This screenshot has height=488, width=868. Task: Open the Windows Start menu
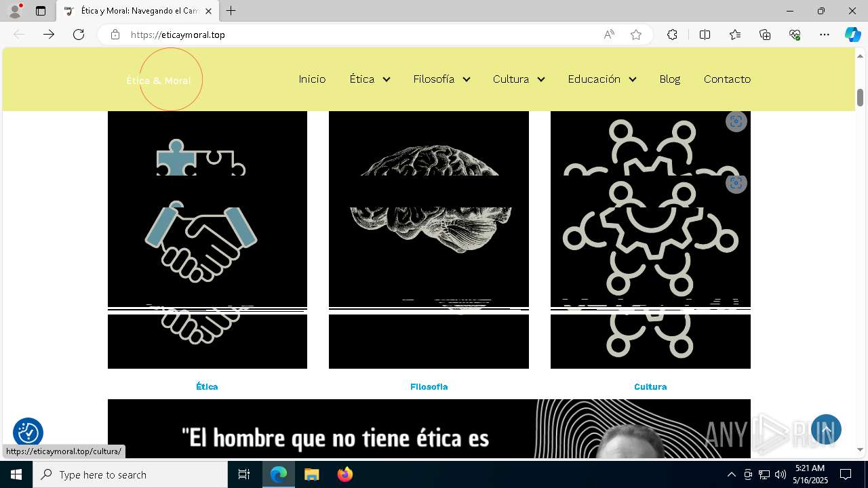16,474
